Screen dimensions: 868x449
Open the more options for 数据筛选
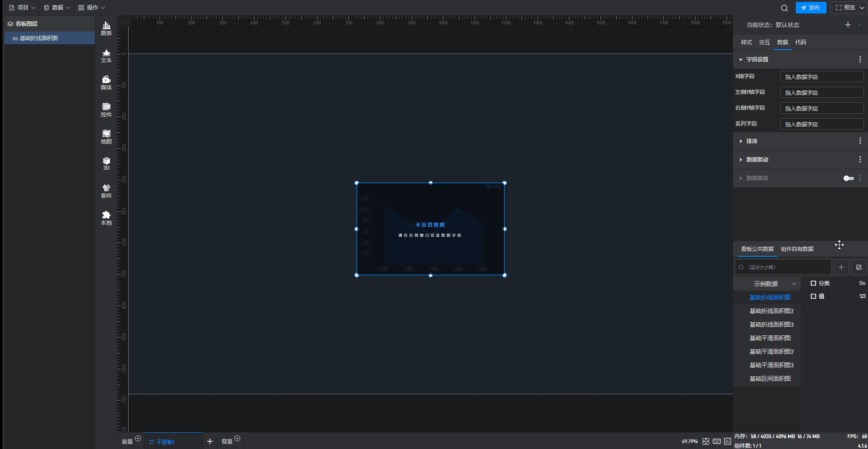click(860, 178)
